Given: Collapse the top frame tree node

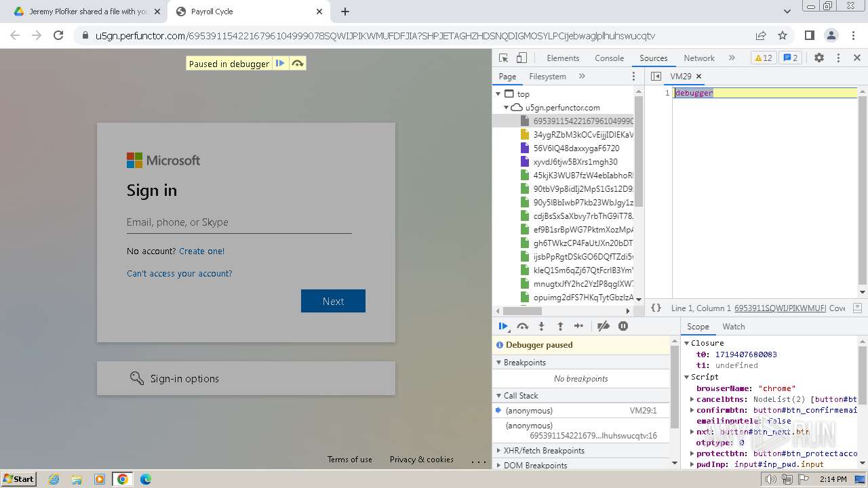Looking at the screenshot, I should [498, 94].
